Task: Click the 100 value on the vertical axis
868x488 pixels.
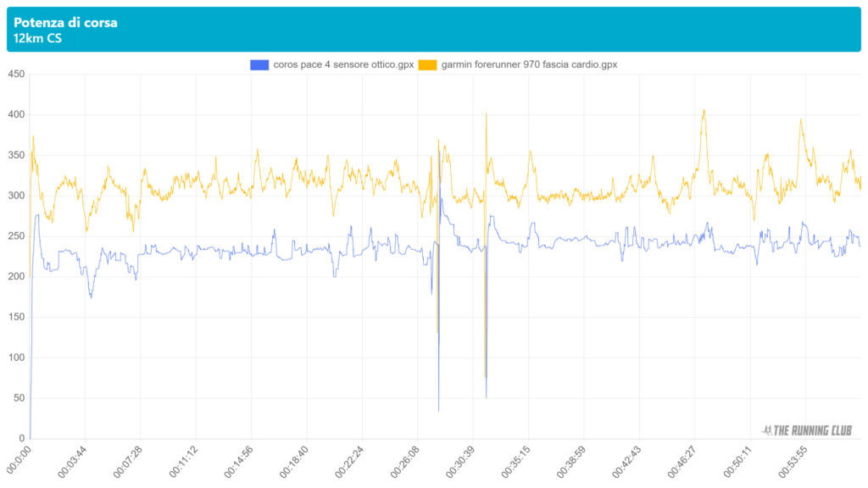Action: click(15, 358)
